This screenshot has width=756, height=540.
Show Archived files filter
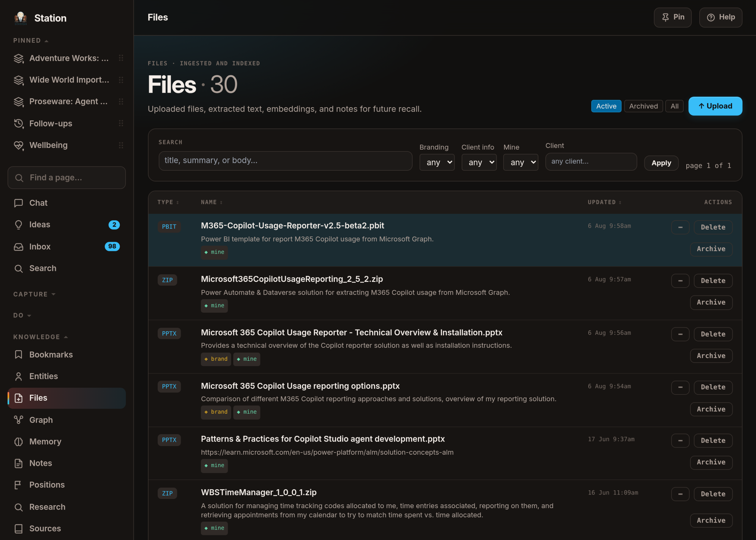(x=643, y=106)
